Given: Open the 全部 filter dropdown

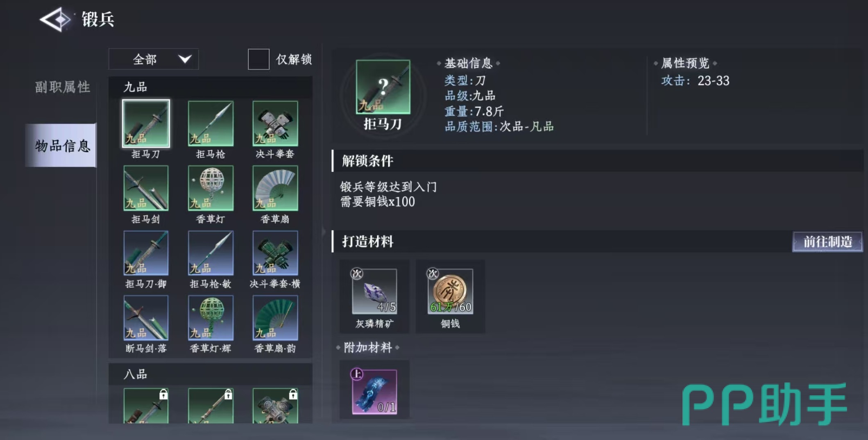Looking at the screenshot, I should click(x=154, y=59).
